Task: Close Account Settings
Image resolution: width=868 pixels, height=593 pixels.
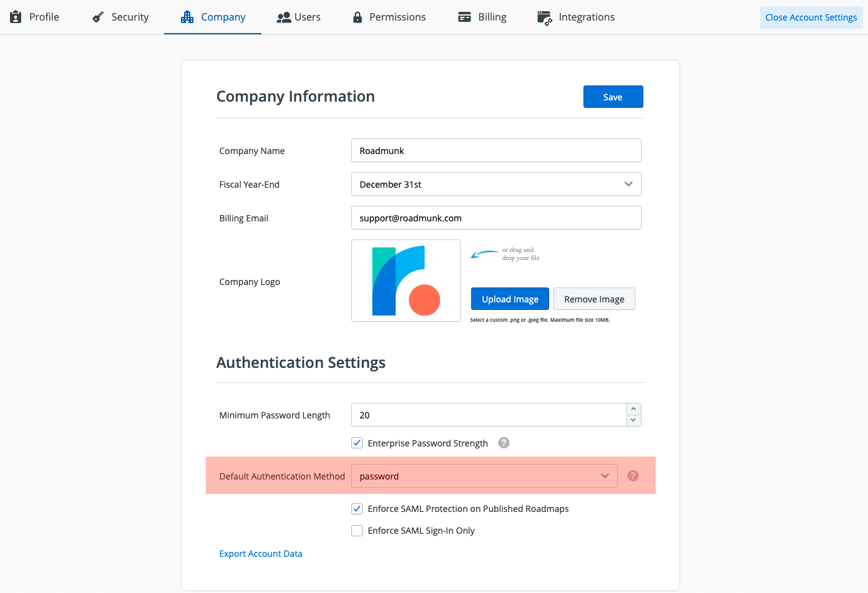Action: click(x=811, y=17)
